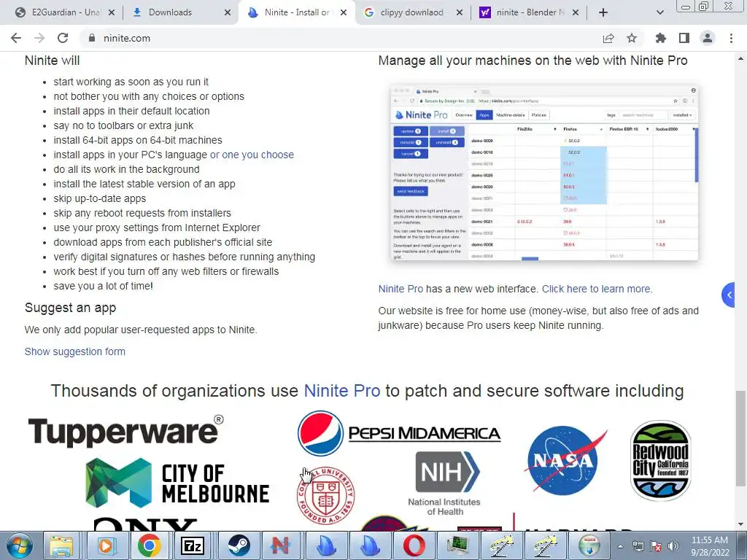Close the ninite - Blender tab
The height and width of the screenshot is (560, 747).
(x=576, y=12)
